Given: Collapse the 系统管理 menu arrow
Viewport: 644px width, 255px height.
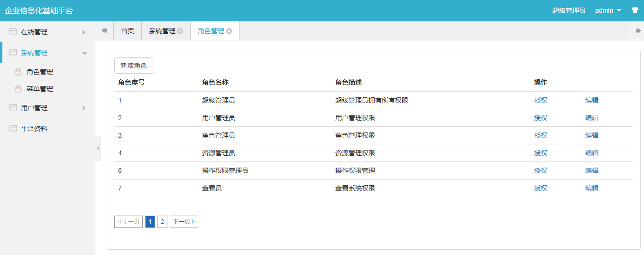Looking at the screenshot, I should 84,53.
